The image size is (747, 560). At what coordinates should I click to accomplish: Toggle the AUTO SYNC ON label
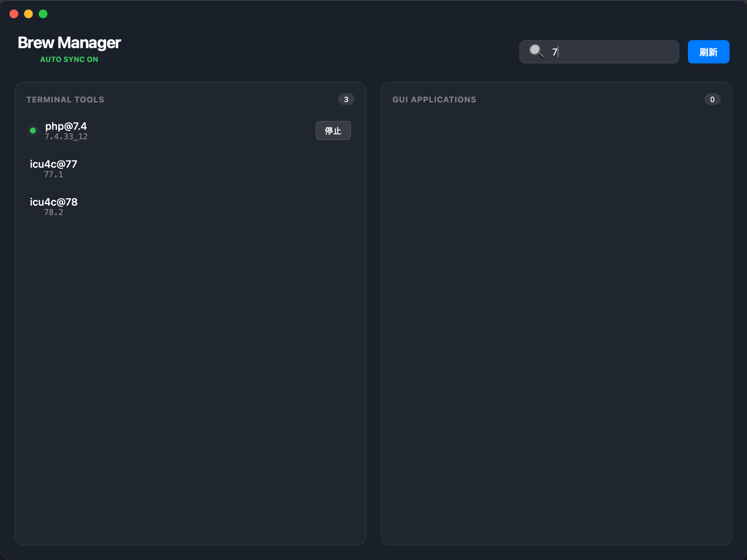pyautogui.click(x=69, y=59)
